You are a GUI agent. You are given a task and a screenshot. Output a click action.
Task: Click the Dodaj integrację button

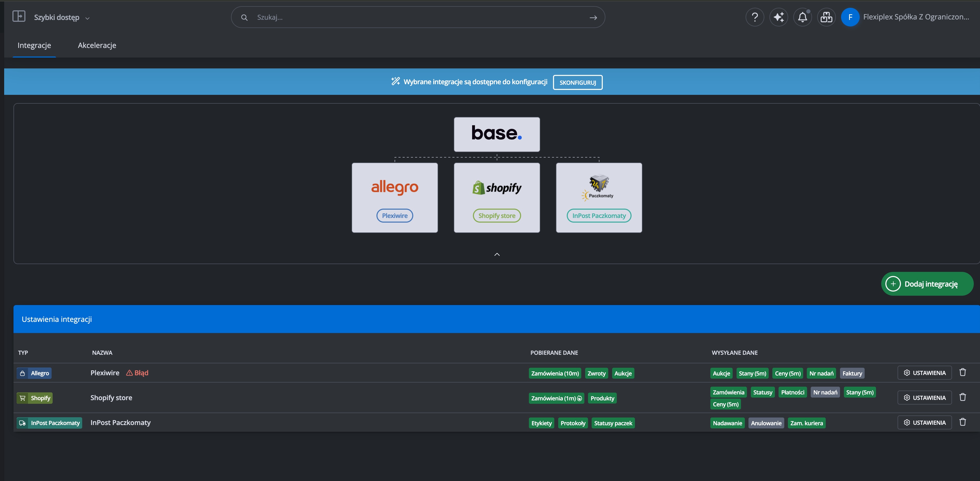(927, 284)
